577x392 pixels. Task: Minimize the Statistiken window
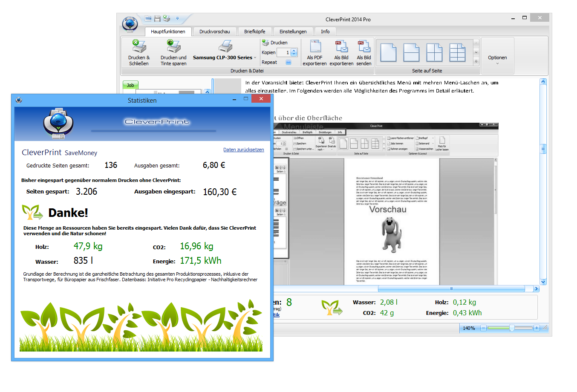click(234, 99)
